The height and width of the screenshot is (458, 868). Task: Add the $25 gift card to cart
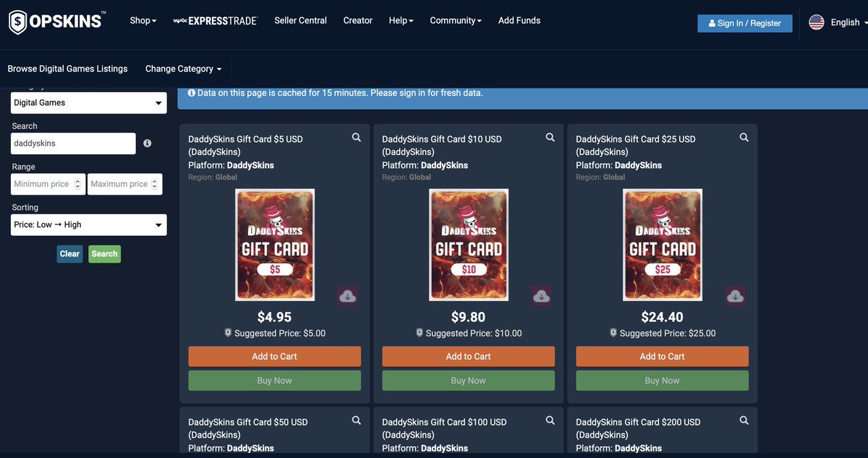tap(663, 356)
